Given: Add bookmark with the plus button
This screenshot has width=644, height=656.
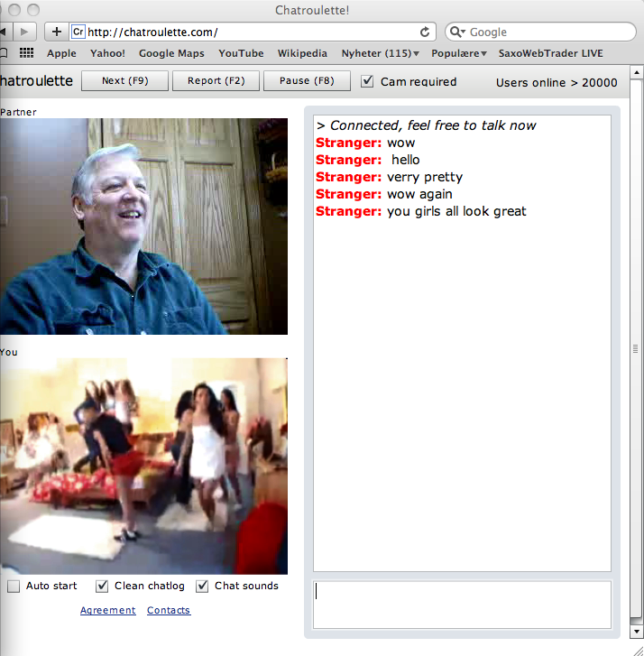Looking at the screenshot, I should [x=57, y=32].
